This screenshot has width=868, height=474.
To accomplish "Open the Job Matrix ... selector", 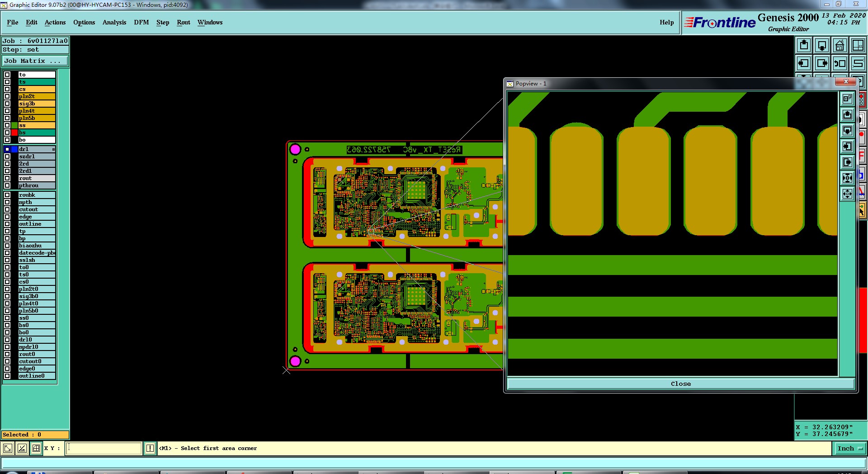I will click(x=35, y=61).
